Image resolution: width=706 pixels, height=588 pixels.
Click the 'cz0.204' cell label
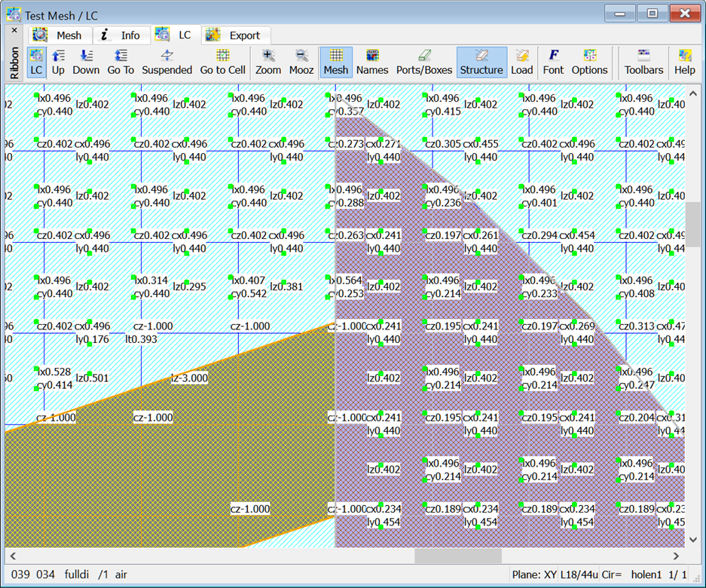(x=637, y=417)
